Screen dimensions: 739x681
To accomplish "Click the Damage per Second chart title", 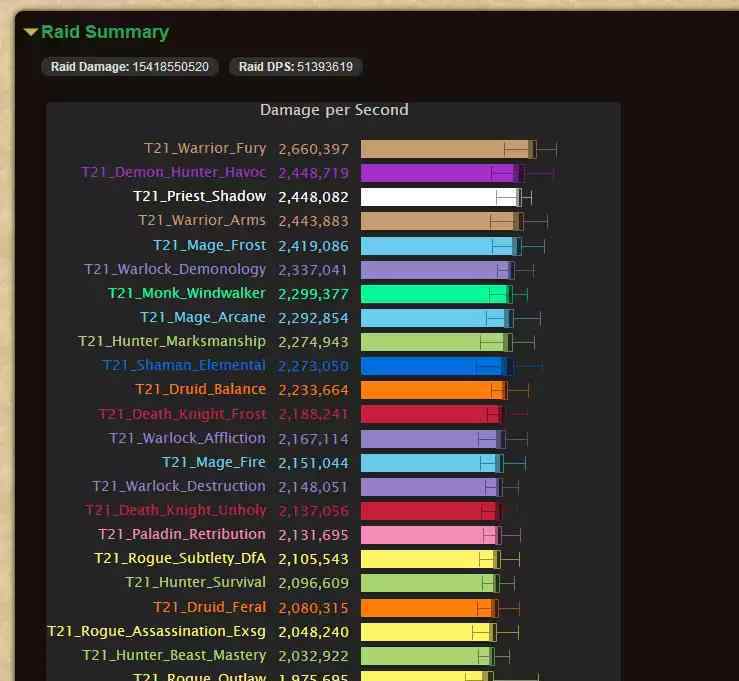I will 334,110.
